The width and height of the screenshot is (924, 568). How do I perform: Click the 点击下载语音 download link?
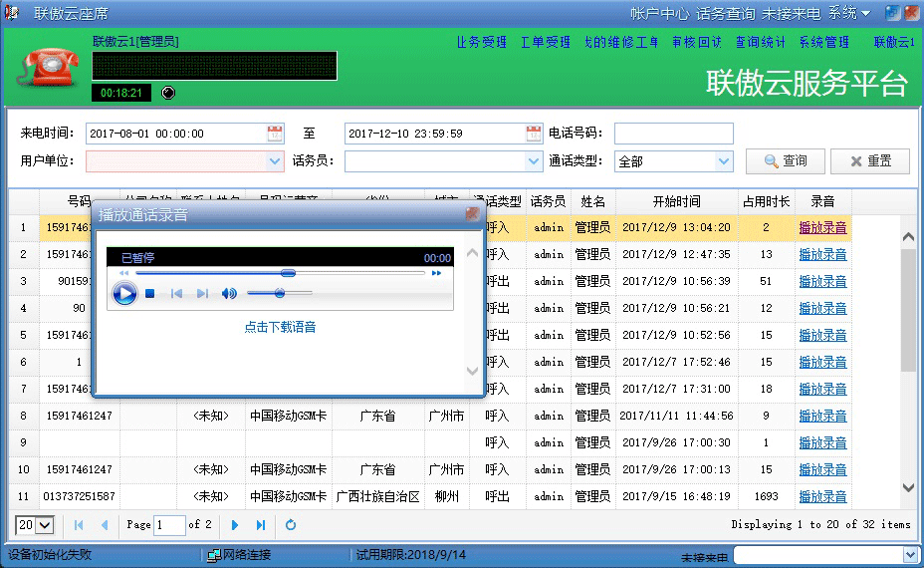click(280, 327)
